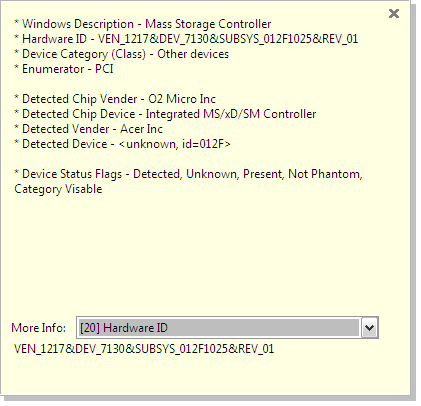
Task: Click the Category Visable text
Action: coord(58,189)
